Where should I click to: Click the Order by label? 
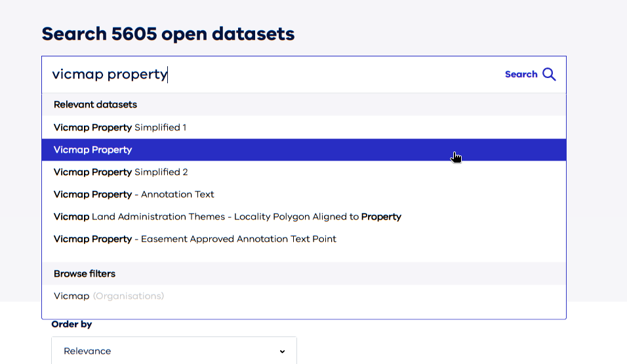click(x=71, y=325)
